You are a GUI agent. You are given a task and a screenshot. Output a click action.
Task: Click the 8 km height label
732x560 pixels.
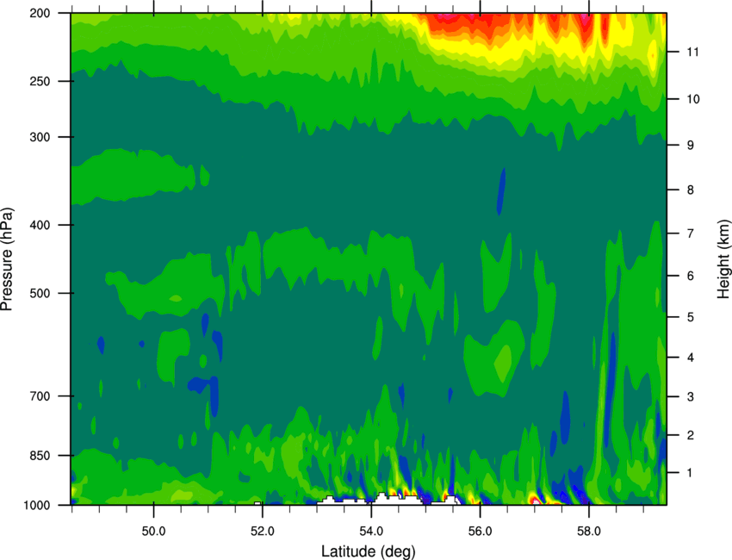tap(691, 190)
